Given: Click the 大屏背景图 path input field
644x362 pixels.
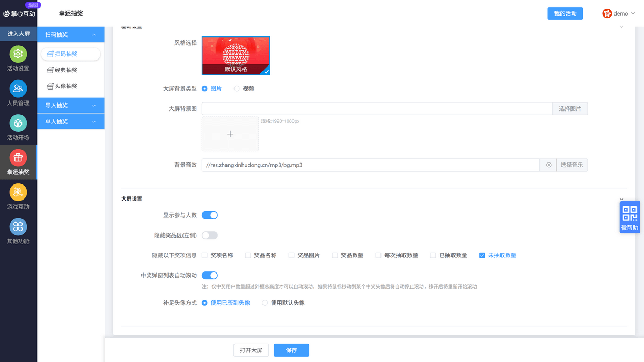Looking at the screenshot, I should tap(377, 109).
